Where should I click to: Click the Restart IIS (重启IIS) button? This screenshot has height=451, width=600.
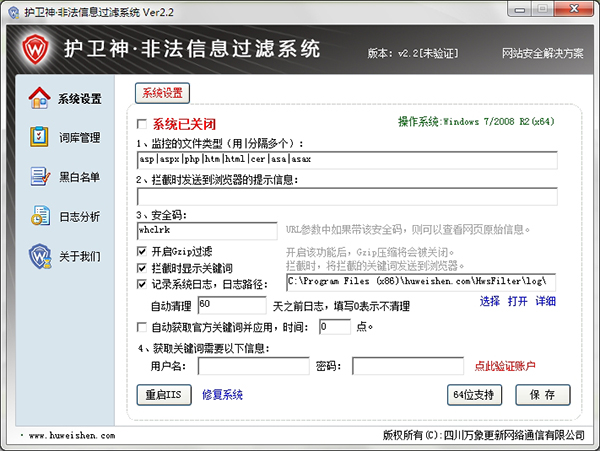pyautogui.click(x=163, y=394)
